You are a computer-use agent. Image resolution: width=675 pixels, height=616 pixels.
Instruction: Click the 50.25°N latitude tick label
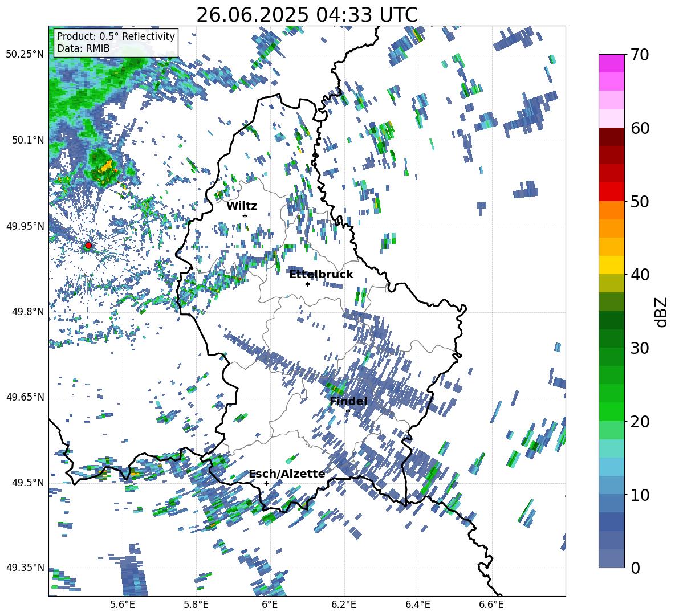26,55
